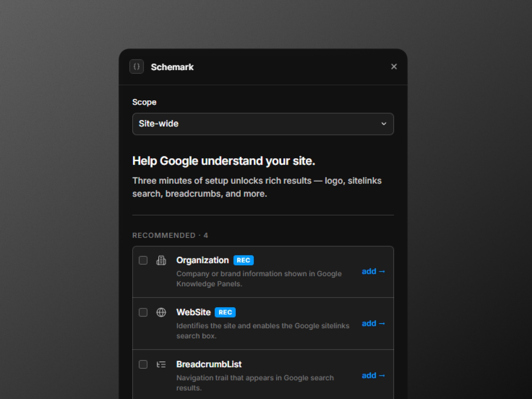Open the Scope dropdown showing Site-wide

[x=263, y=124]
